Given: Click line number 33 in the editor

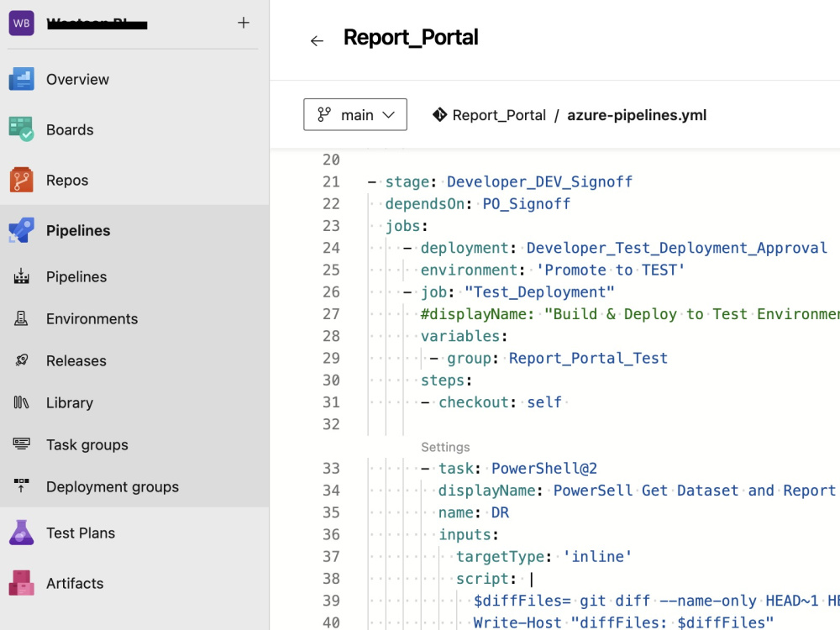Looking at the screenshot, I should (331, 468).
